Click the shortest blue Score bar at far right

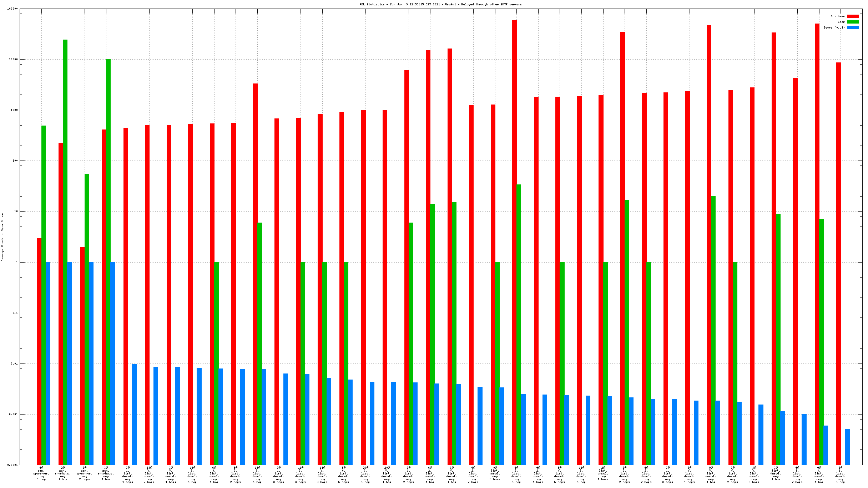point(847,447)
